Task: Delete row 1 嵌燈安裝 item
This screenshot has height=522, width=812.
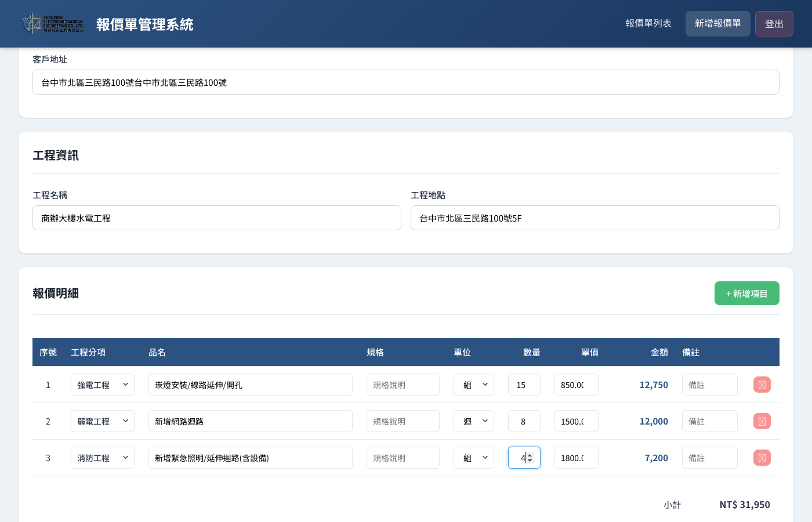Action: tap(762, 385)
